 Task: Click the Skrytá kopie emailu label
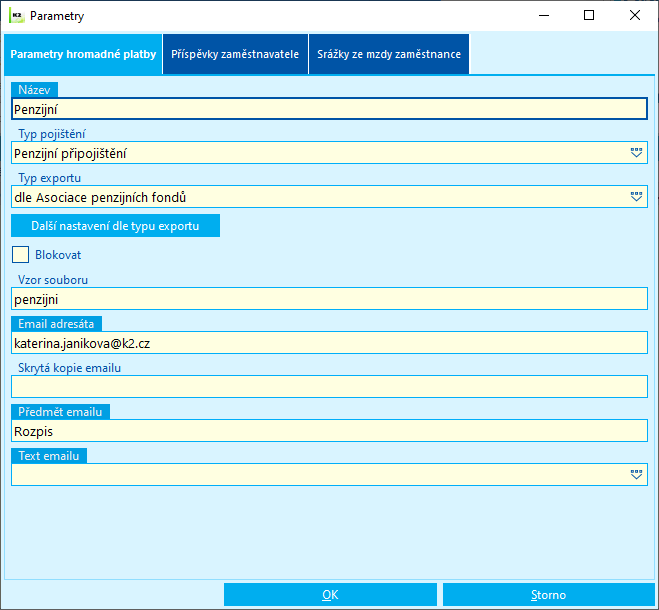[x=69, y=368]
